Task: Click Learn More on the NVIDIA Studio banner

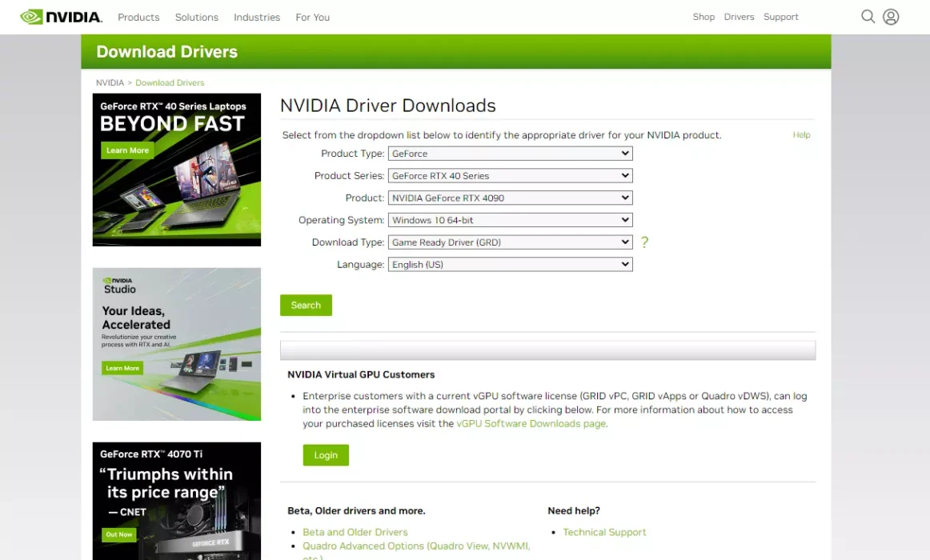Action: (122, 368)
